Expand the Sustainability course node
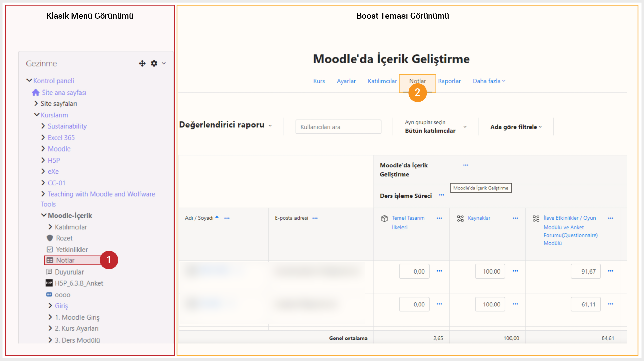 pyautogui.click(x=43, y=126)
